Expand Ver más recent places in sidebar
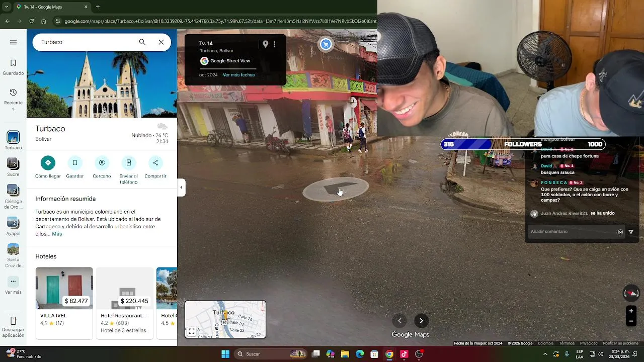Viewport: 644px width, 362px height. 13,285
